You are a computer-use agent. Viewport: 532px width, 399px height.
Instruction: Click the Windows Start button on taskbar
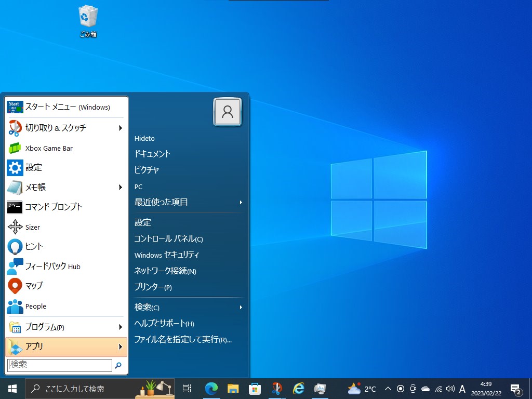tap(12, 389)
